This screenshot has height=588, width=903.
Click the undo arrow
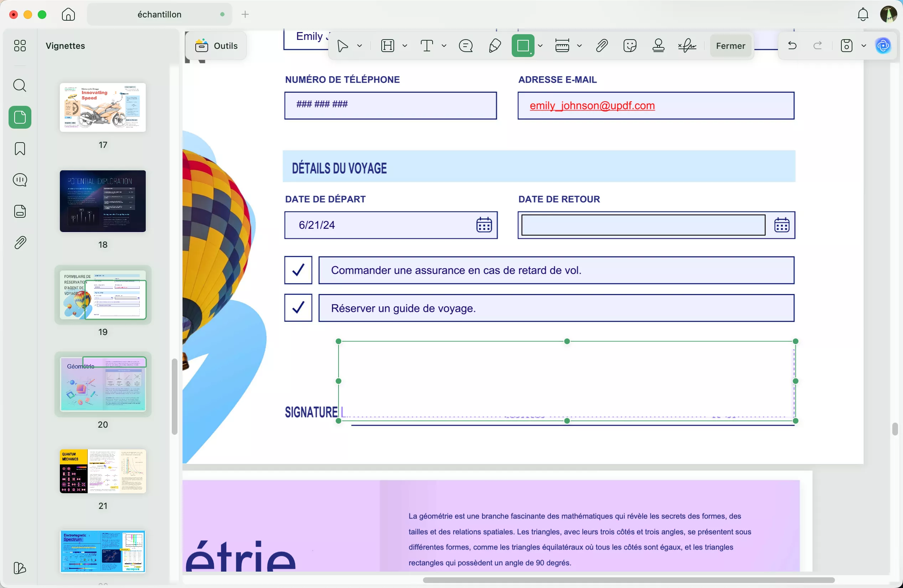coord(792,46)
